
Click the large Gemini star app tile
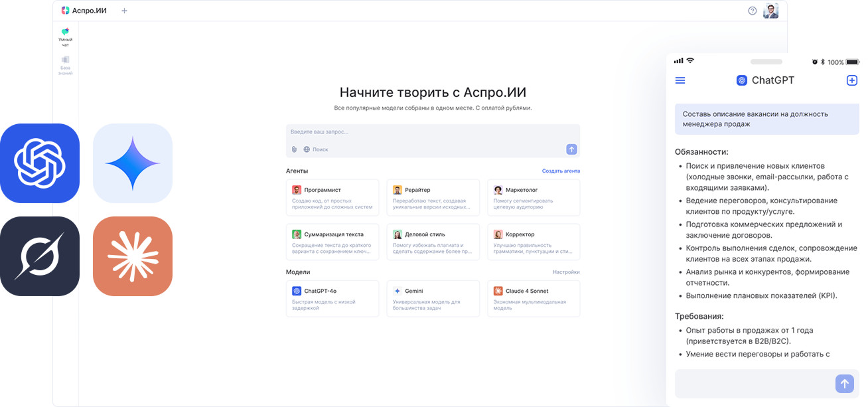tap(133, 163)
